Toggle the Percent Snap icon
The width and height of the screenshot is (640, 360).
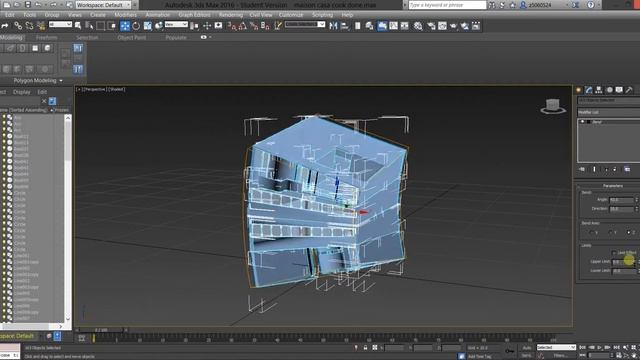254,26
